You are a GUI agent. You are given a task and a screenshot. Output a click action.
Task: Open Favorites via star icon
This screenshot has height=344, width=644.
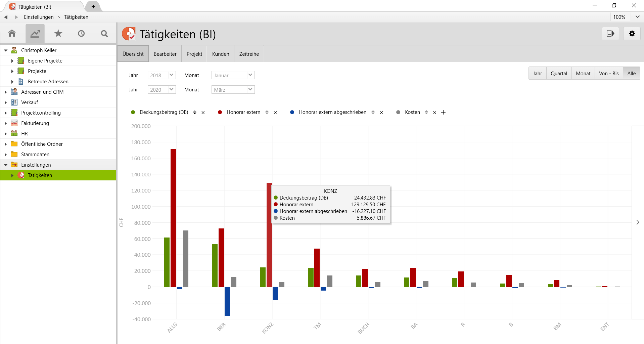click(x=58, y=33)
